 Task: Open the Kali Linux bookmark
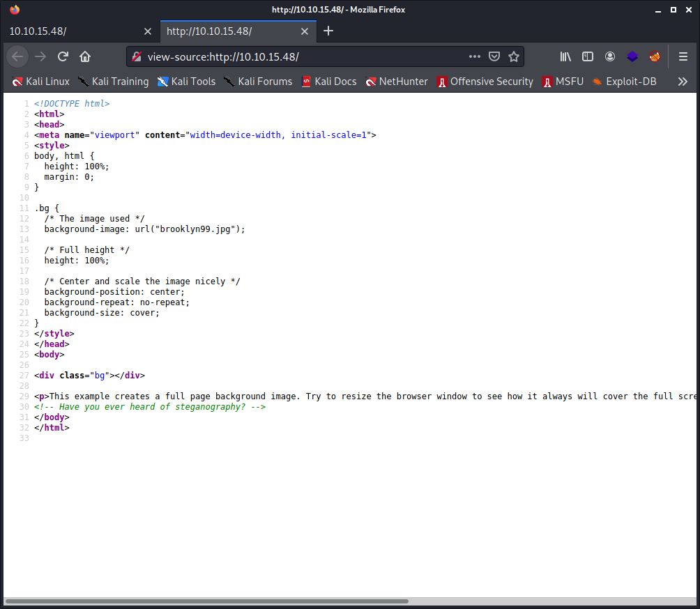pyautogui.click(x=40, y=82)
